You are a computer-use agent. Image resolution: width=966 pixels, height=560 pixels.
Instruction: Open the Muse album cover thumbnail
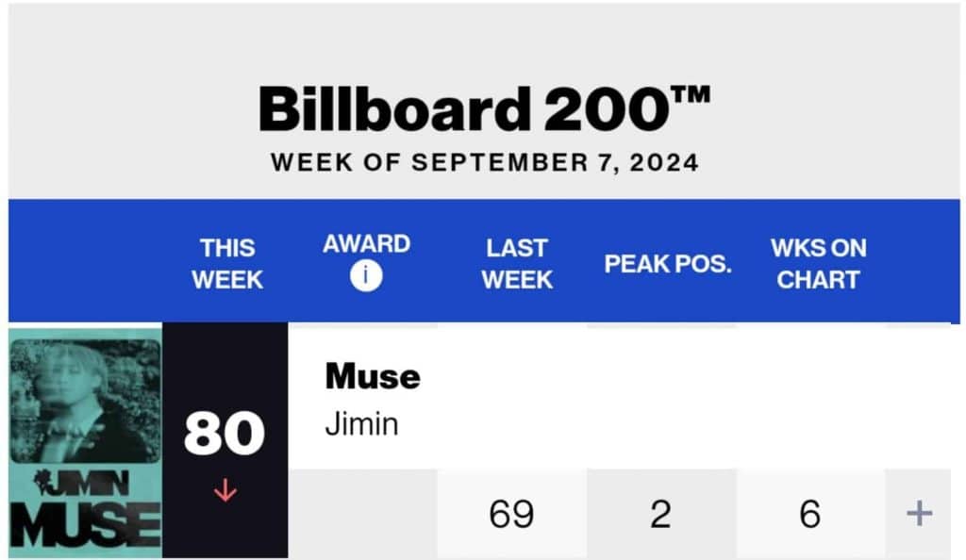point(85,441)
